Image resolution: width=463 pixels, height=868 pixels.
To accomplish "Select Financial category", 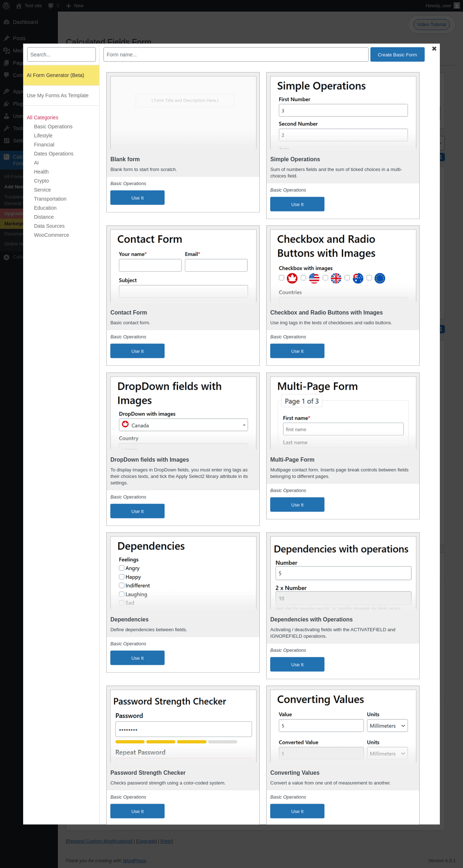I will 44,145.
